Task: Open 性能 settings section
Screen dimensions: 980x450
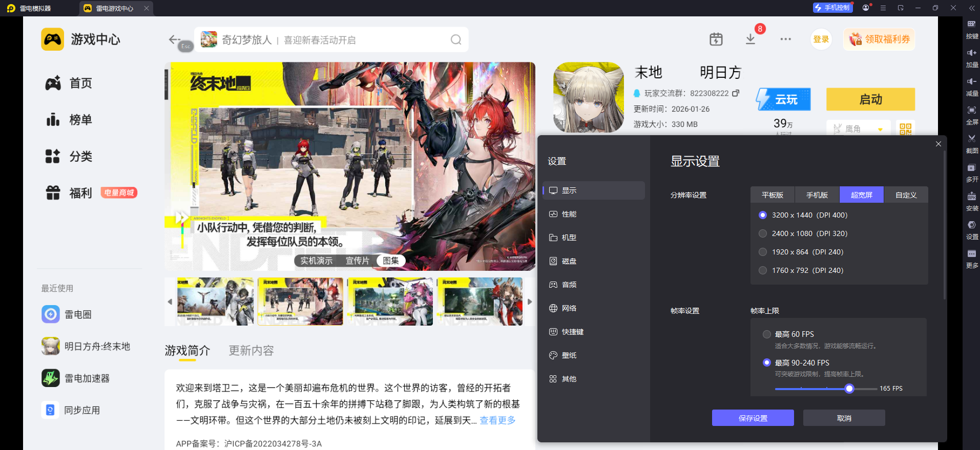Action: tap(594, 214)
